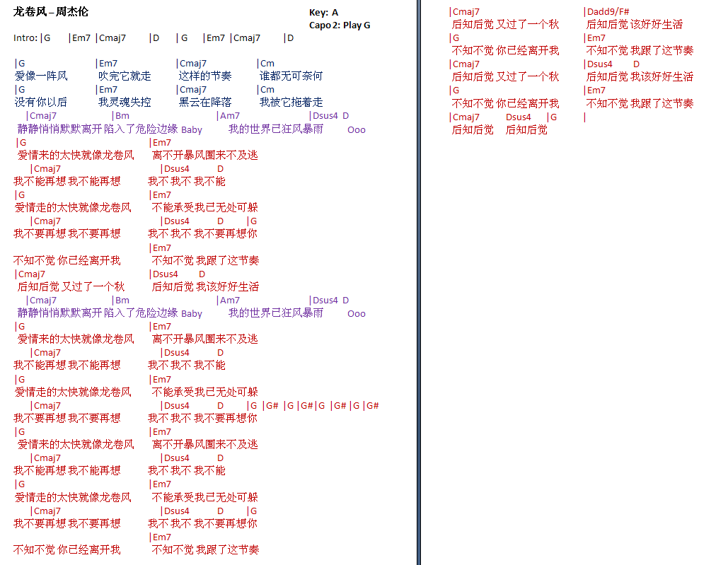Select the lyric 我被它拖着走

click(x=291, y=102)
